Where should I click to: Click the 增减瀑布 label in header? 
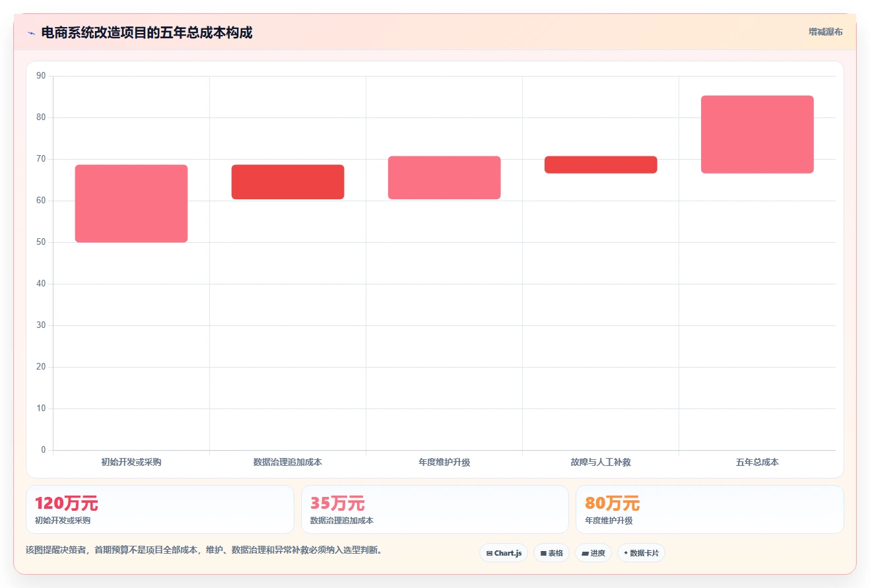825,32
